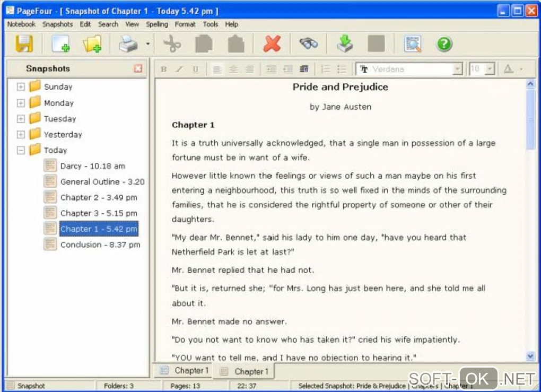Screen dimensions: 541x392
Task: Switch to the first Chapter 1 tab
Action: pyautogui.click(x=184, y=371)
